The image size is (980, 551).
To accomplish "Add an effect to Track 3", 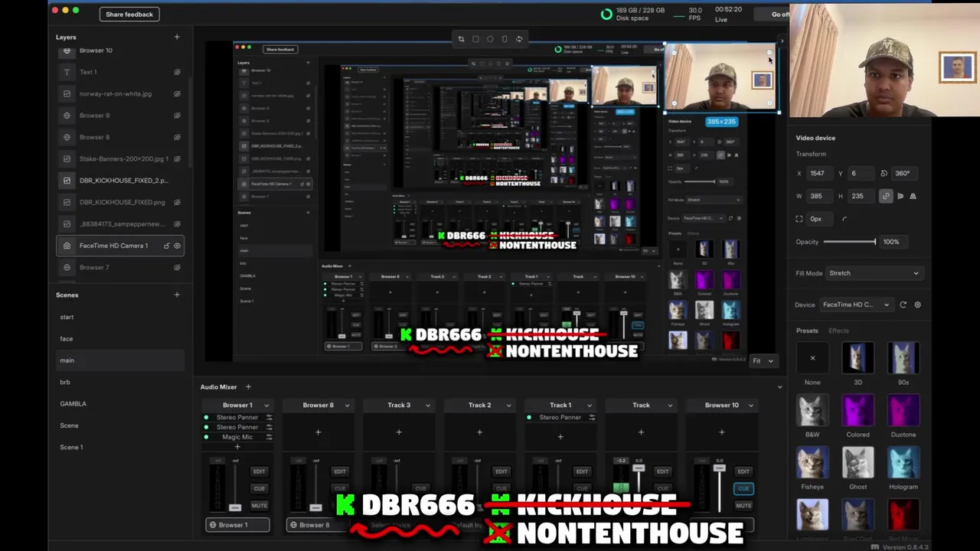I will coord(399,432).
